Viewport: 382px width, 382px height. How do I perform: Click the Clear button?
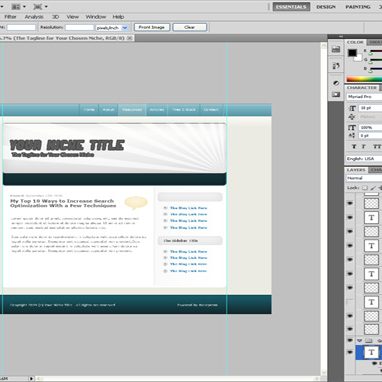point(190,27)
